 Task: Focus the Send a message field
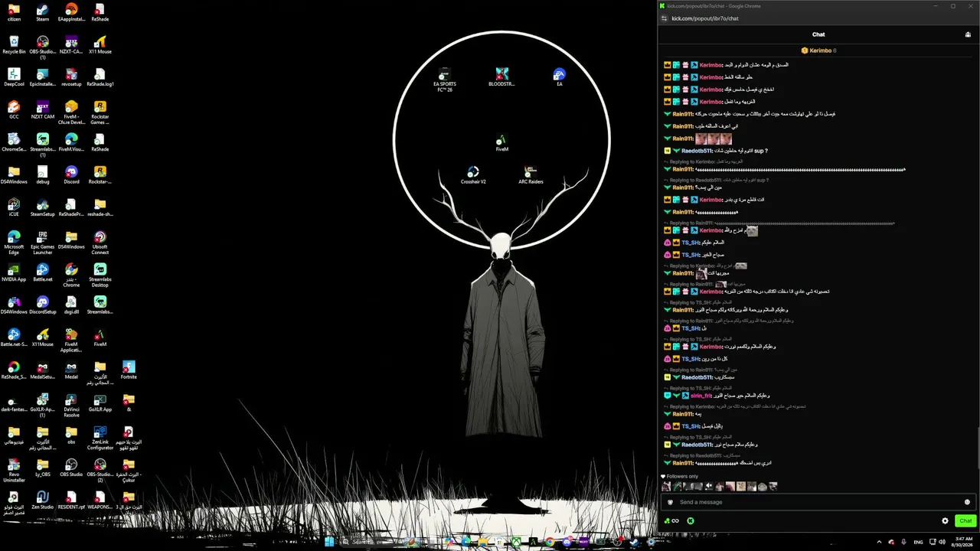pyautogui.click(x=818, y=502)
